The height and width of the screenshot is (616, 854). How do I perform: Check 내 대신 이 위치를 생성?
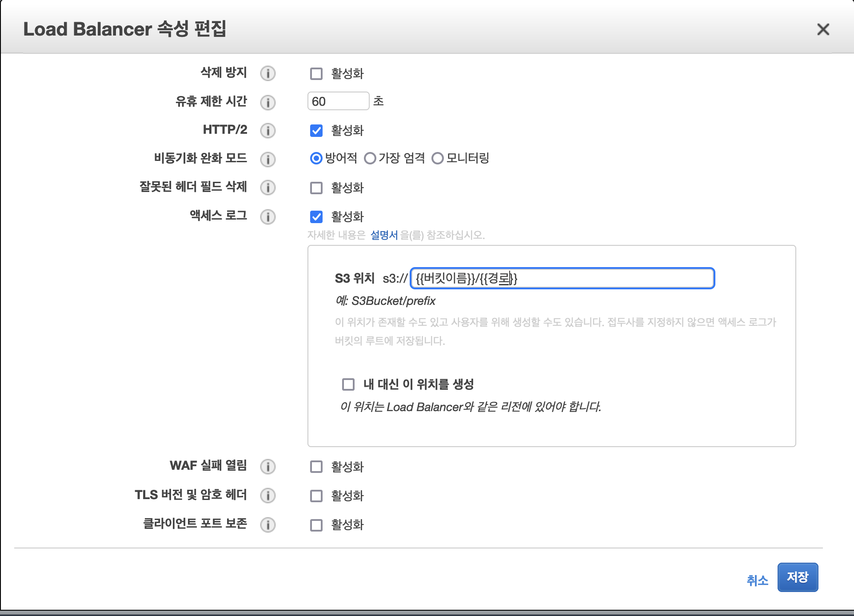click(x=348, y=384)
